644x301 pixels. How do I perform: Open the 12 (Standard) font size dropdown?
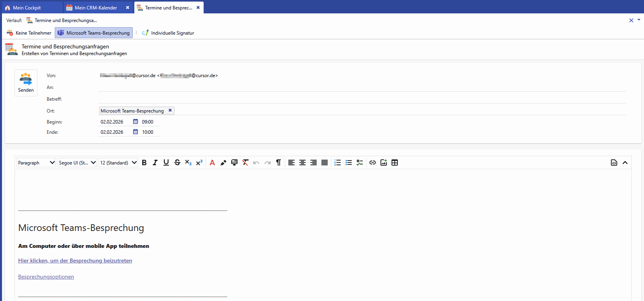118,163
